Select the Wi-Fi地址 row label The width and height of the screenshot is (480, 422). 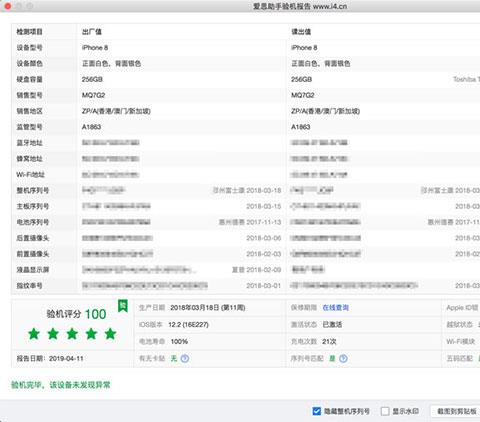tap(30, 174)
